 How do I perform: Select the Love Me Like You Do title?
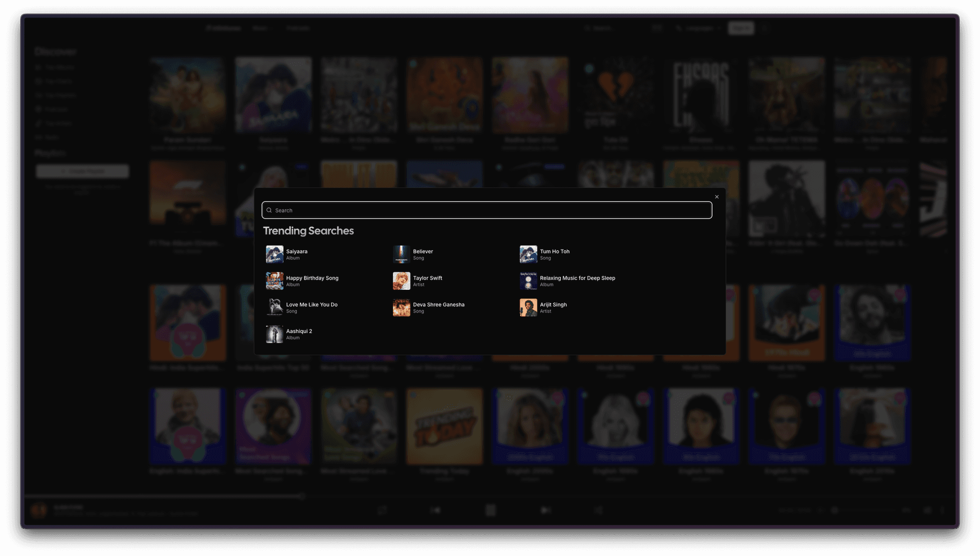[x=312, y=305]
